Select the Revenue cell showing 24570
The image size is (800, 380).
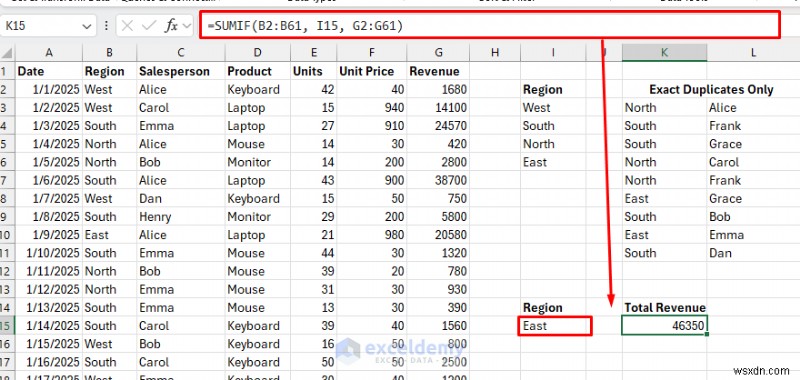coord(438,126)
